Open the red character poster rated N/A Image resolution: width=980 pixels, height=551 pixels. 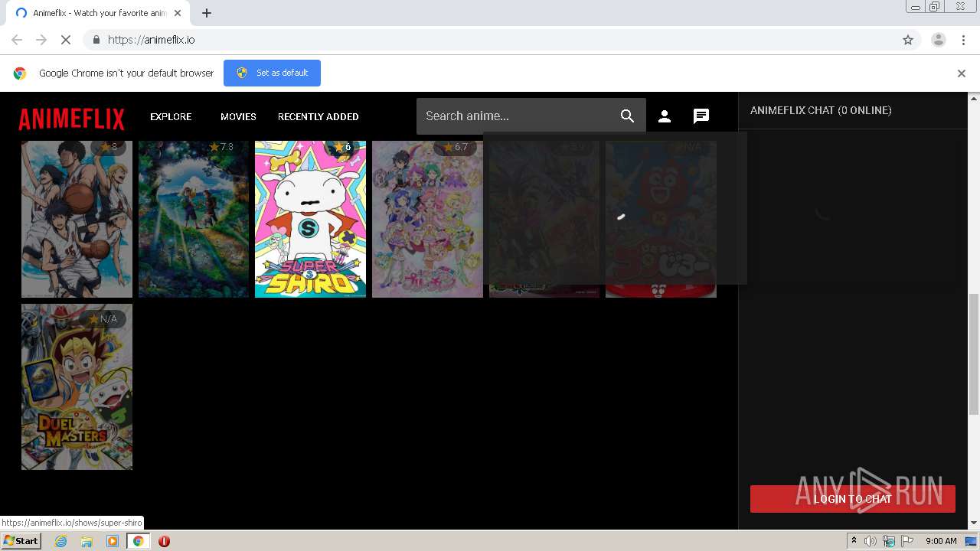point(661,219)
